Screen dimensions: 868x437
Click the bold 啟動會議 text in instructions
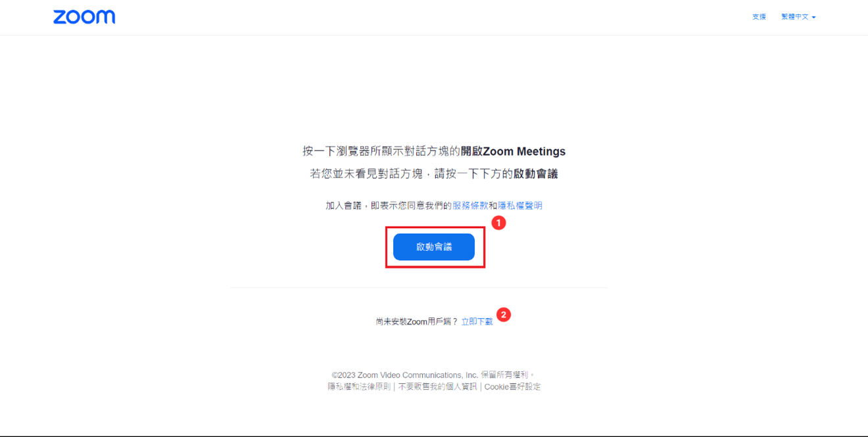click(536, 174)
